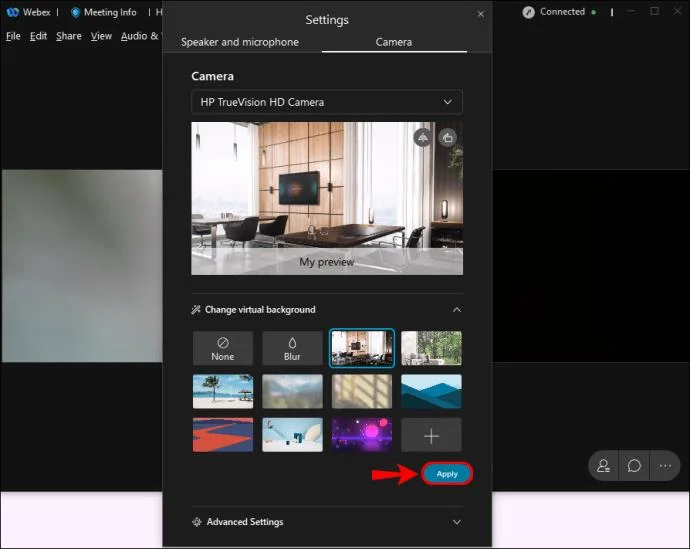Click the Advanced Settings gear icon
Viewport: 690px width, 549px height.
coord(197,522)
